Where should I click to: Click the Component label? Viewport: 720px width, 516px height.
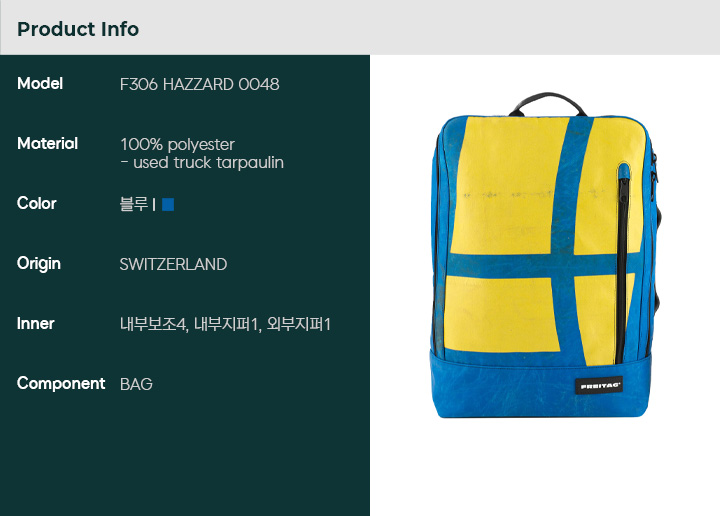click(x=61, y=383)
